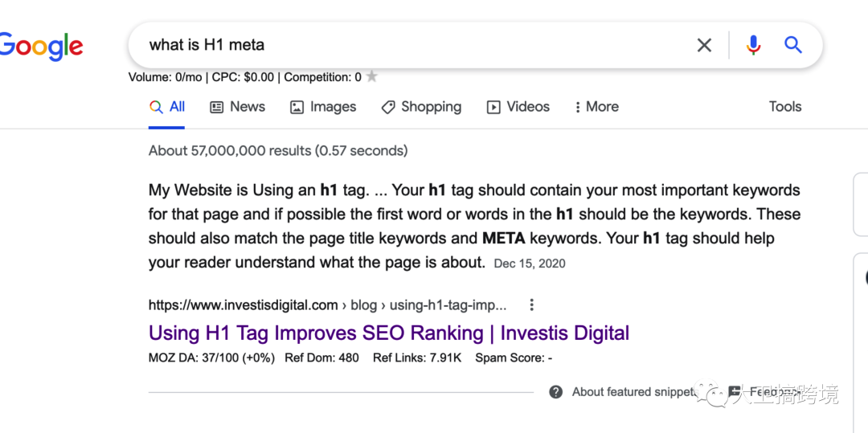Go to the Videos tab

click(518, 107)
